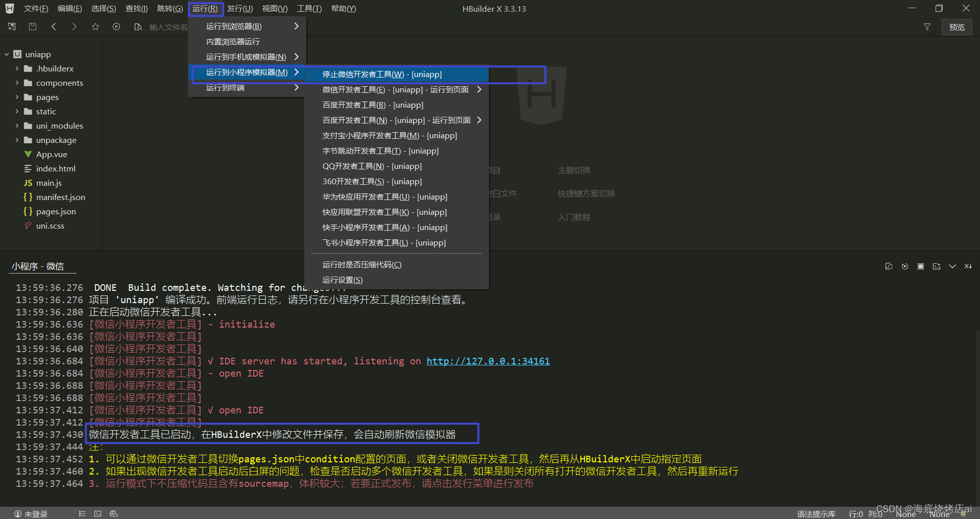Open 运行设置(S) from the menu
The height and width of the screenshot is (519, 980).
pyautogui.click(x=397, y=280)
